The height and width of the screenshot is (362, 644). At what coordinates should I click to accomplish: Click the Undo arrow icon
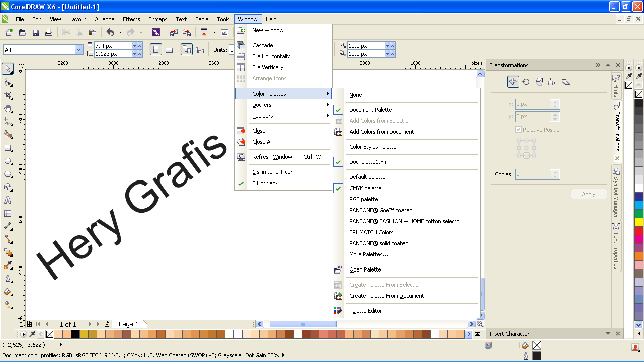(x=110, y=32)
